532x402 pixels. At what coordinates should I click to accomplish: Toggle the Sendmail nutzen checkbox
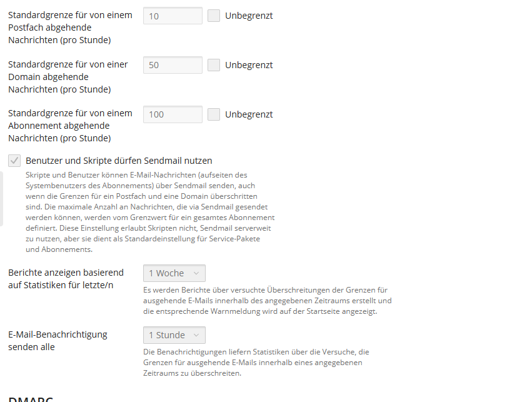click(x=14, y=161)
